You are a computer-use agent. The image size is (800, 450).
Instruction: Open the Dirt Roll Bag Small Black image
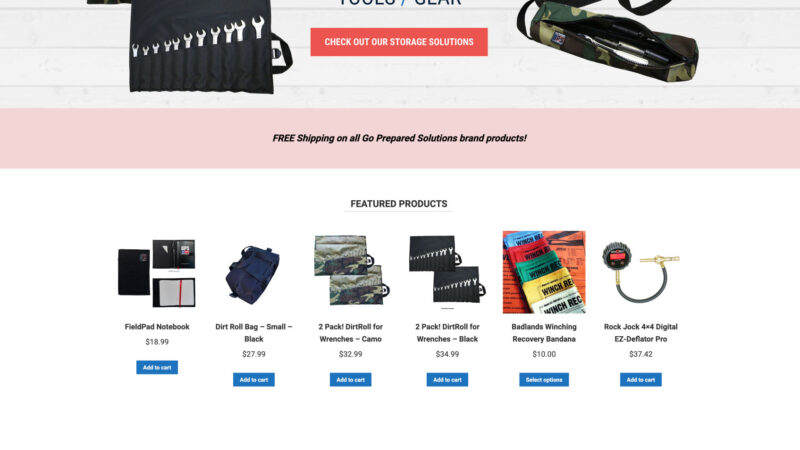click(254, 272)
